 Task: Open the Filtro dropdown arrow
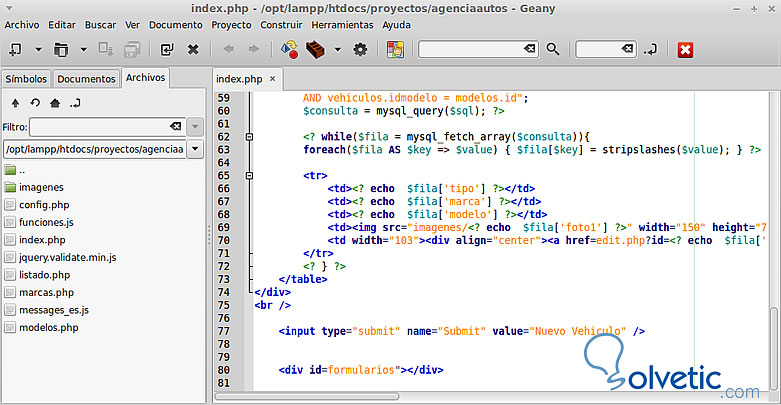pos(195,127)
